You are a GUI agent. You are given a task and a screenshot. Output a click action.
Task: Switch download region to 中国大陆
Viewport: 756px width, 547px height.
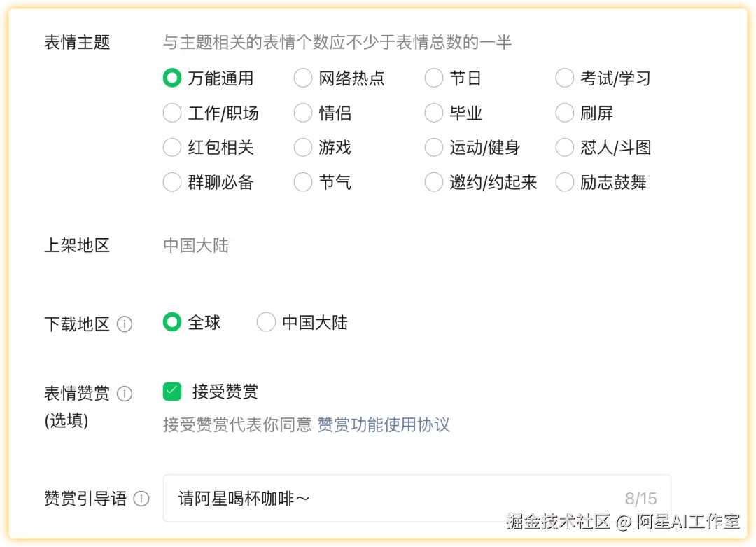pos(266,323)
